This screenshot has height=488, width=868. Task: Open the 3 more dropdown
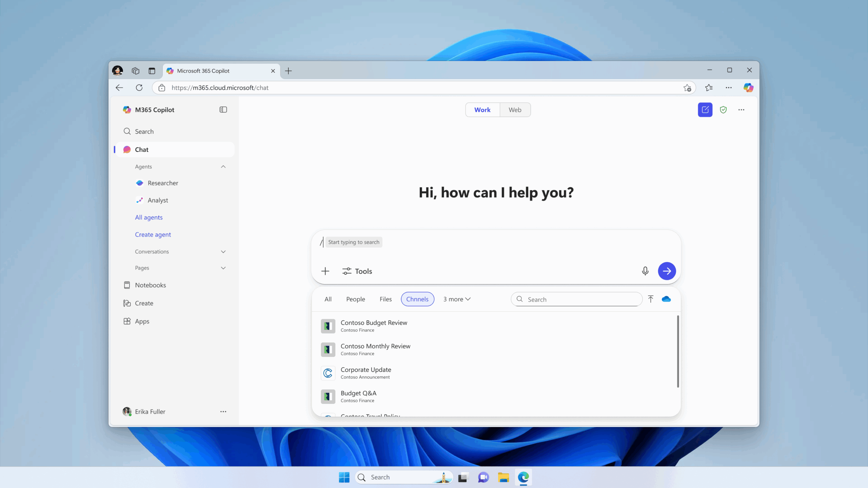[x=457, y=299]
